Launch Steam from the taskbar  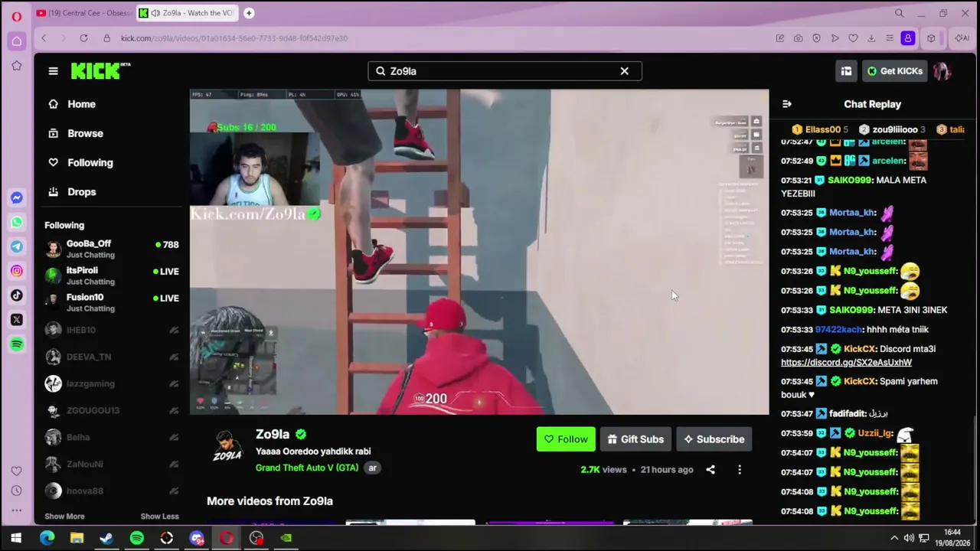pos(106,538)
